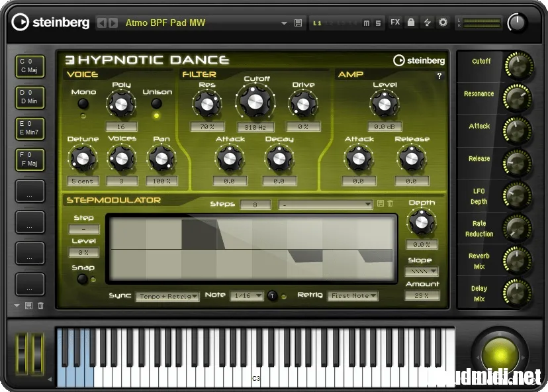
Task: Click the filter Cutoff knob
Action: (x=255, y=102)
